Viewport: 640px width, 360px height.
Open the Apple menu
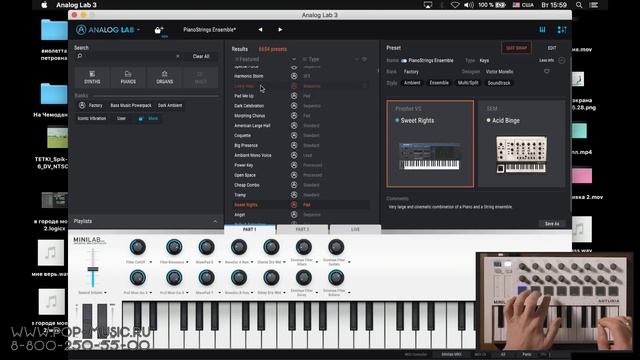point(44,5)
